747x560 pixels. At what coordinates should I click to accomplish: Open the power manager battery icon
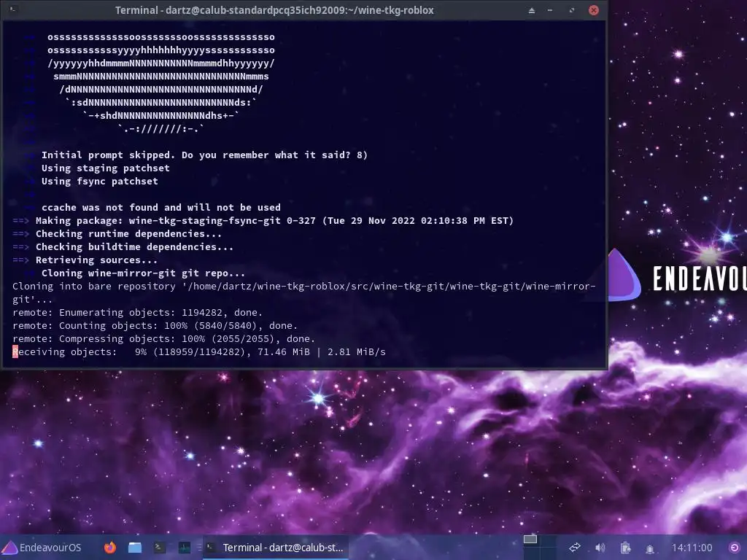pyautogui.click(x=625, y=548)
